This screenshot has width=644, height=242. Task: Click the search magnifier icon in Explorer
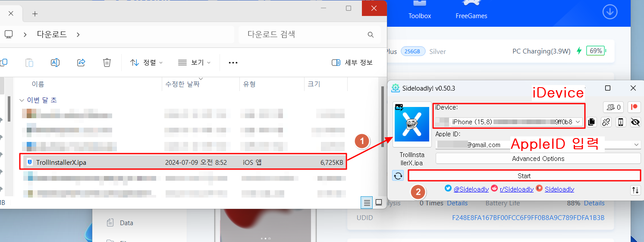(x=371, y=35)
